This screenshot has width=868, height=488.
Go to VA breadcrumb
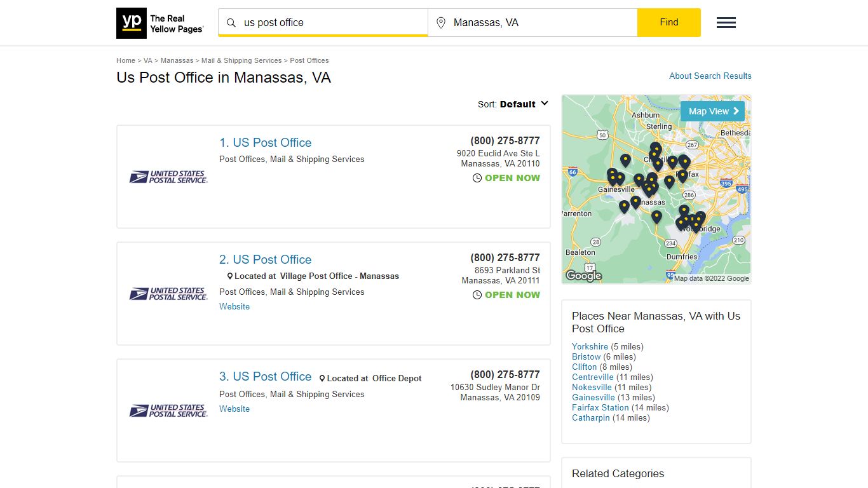click(148, 60)
